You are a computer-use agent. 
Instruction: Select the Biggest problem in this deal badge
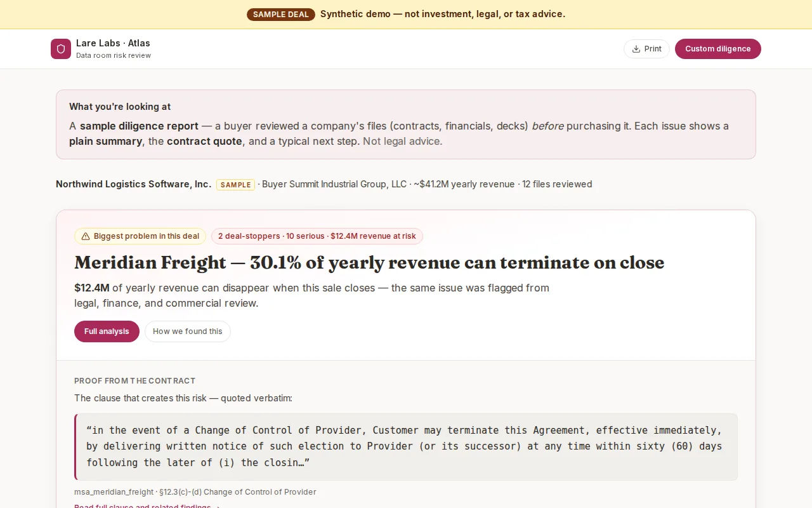click(140, 236)
